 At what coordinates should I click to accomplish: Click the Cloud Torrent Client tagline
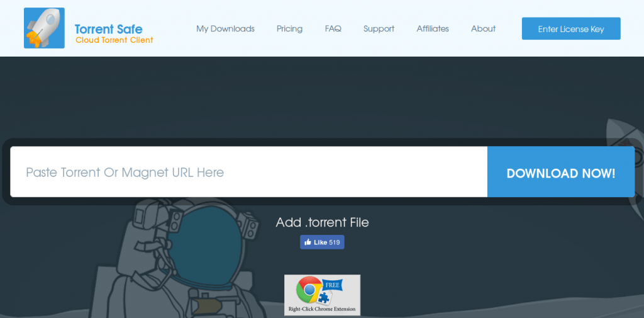coord(114,40)
